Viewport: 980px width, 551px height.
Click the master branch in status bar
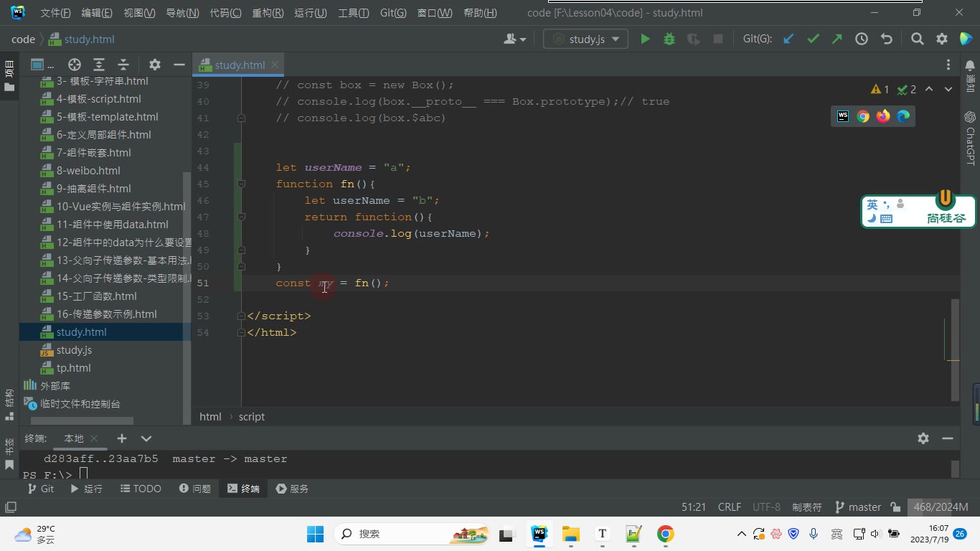click(858, 507)
